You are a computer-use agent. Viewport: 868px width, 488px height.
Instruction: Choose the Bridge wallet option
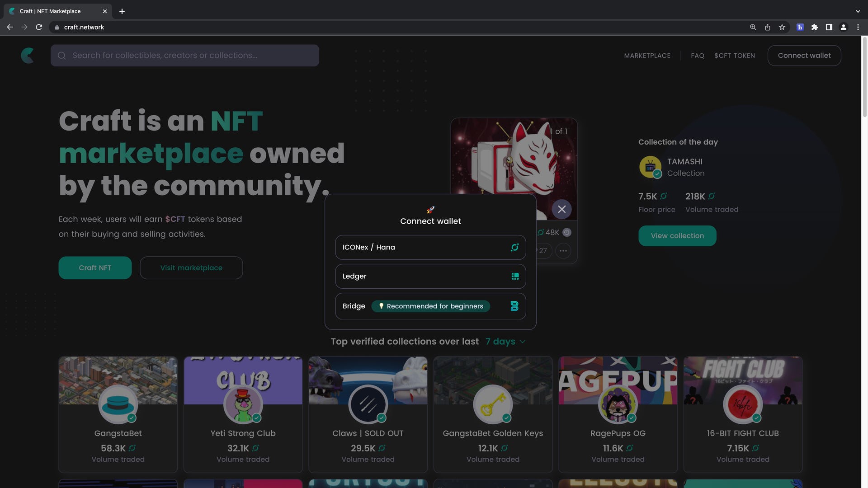click(x=430, y=306)
